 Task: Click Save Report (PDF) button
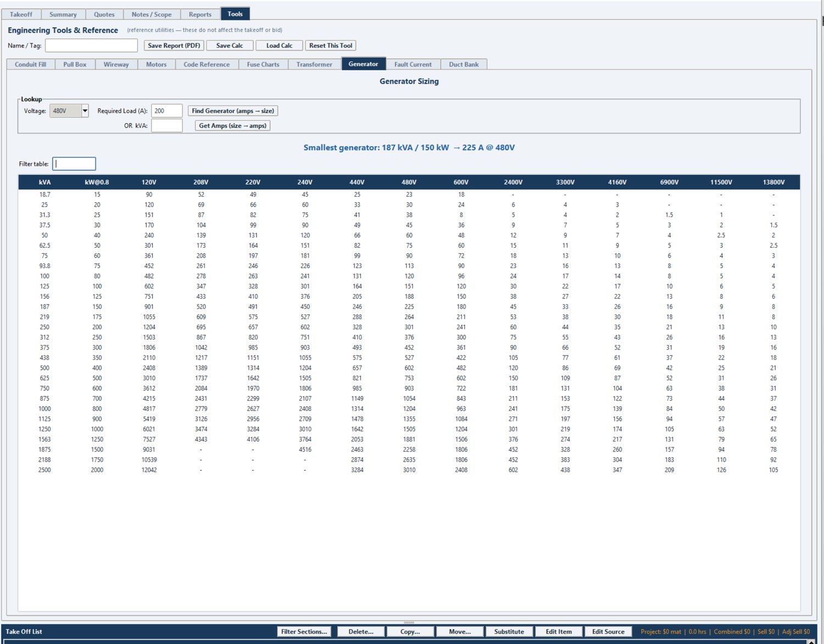[x=174, y=46]
